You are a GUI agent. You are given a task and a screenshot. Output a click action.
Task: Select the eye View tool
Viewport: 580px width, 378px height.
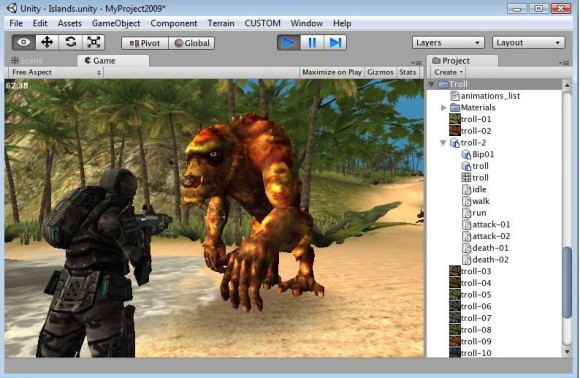click(24, 42)
